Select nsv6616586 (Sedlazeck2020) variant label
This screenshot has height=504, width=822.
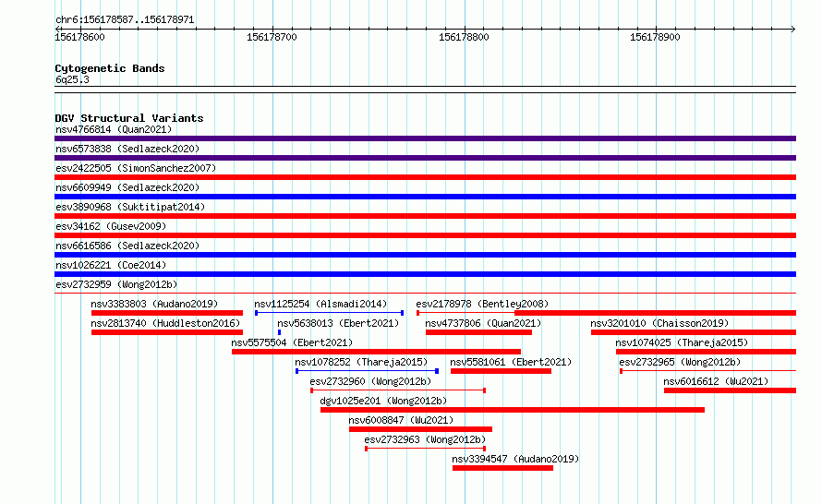pos(127,246)
